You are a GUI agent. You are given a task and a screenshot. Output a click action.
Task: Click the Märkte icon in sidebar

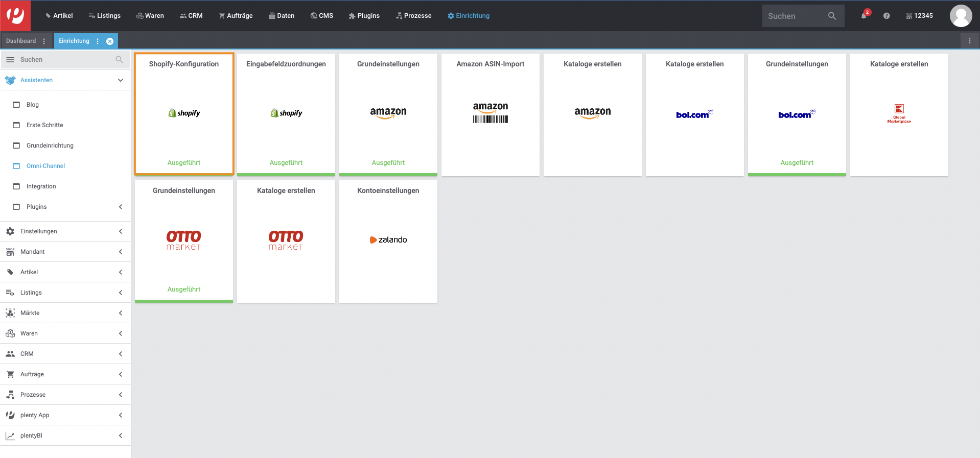[10, 313]
